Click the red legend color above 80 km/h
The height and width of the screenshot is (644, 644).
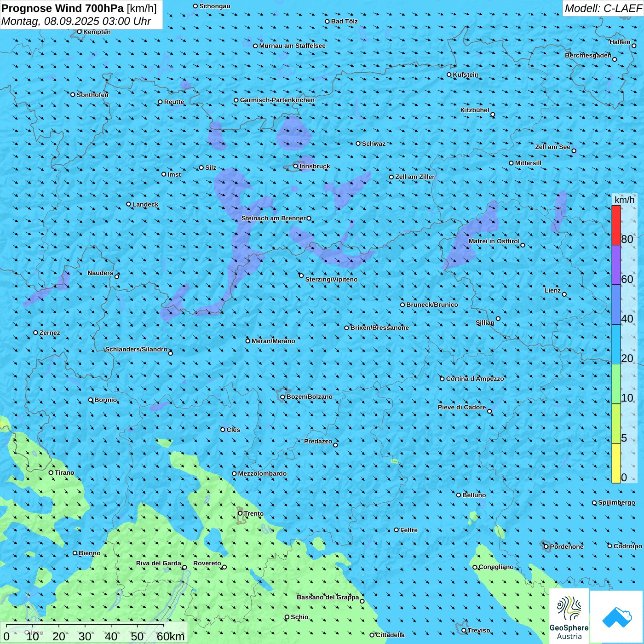click(x=616, y=225)
